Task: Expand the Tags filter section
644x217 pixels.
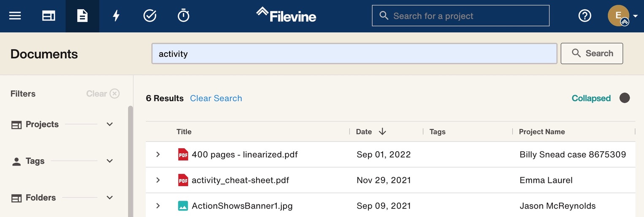Action: (x=110, y=161)
